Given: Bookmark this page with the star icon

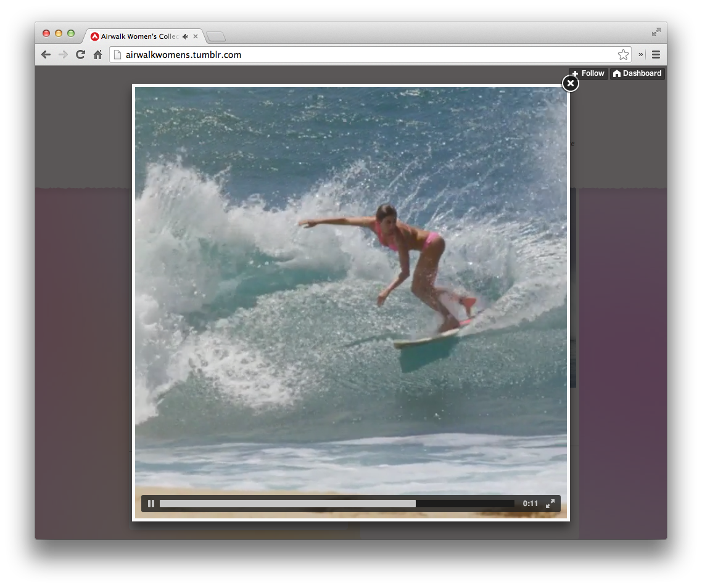Looking at the screenshot, I should pyautogui.click(x=623, y=55).
